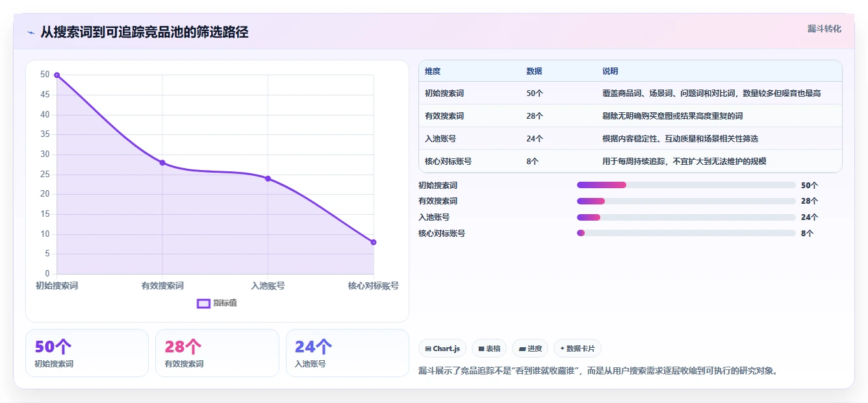The image size is (868, 403).
Task: Click the 入池账号 progress bar
Action: 686,217
